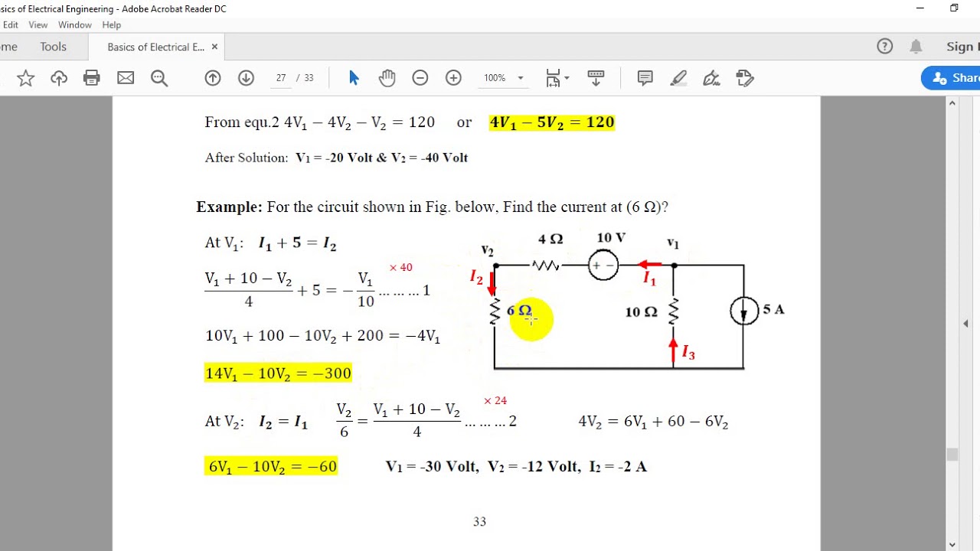Open the notifications bell

(916, 47)
